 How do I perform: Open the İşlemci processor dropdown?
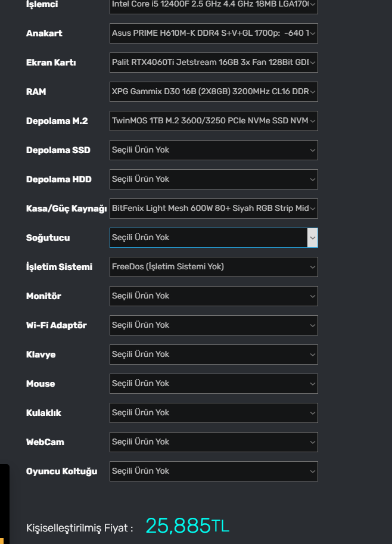click(x=213, y=5)
